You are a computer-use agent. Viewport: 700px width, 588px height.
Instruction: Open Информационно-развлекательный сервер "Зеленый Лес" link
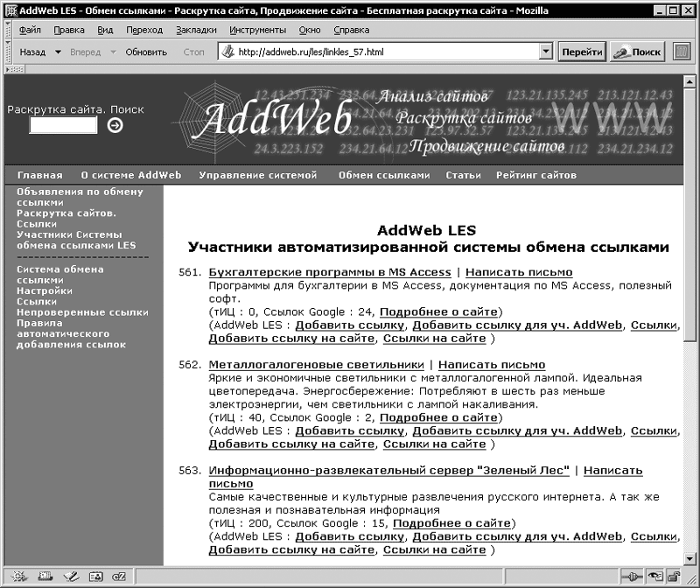(x=388, y=471)
